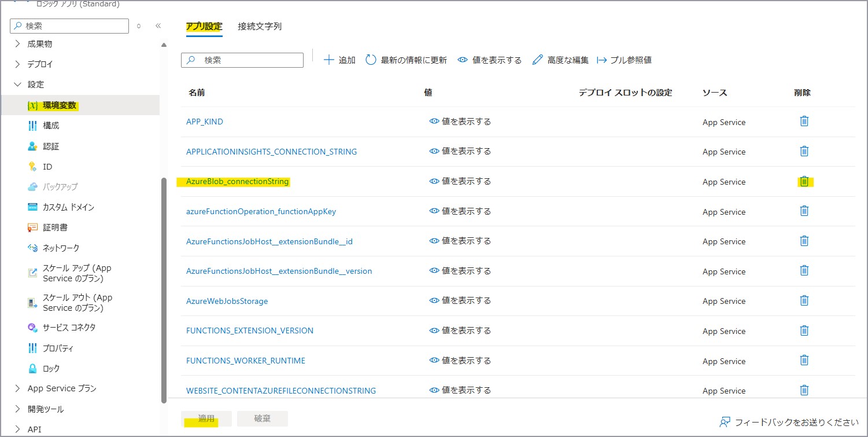Delete WEBSITE_CONTENTAZUREFILECONNECTIONSTRING via trash icon
Viewport: 868px width, 437px height.
pyautogui.click(x=804, y=390)
